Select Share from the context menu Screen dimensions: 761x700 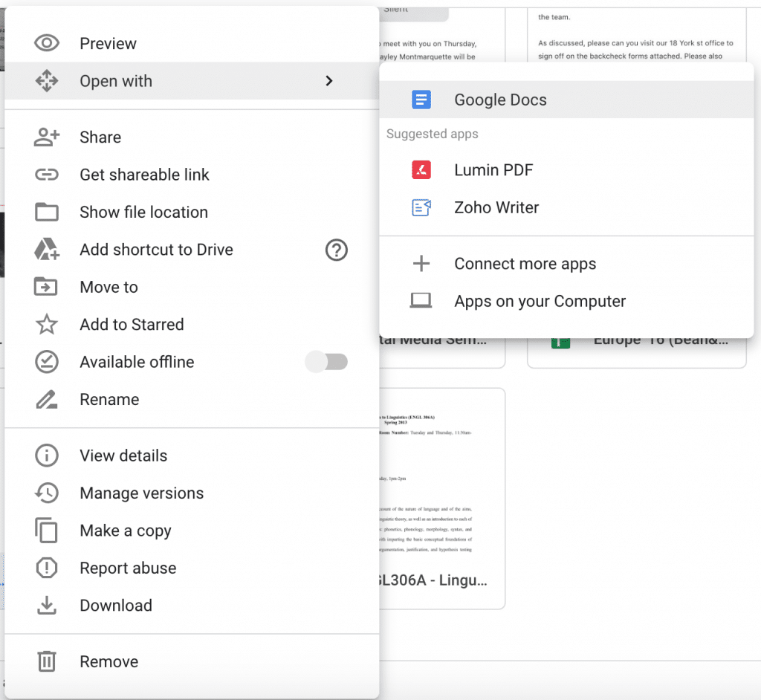[100, 137]
